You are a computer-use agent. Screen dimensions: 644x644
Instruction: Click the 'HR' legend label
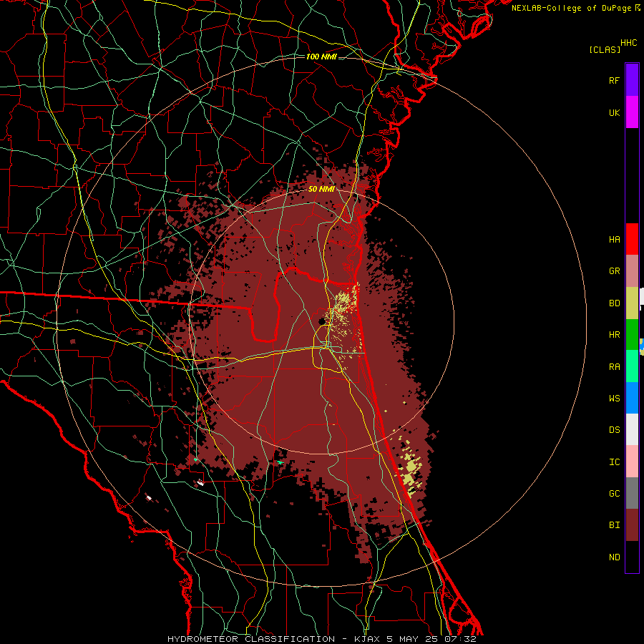pos(614,335)
